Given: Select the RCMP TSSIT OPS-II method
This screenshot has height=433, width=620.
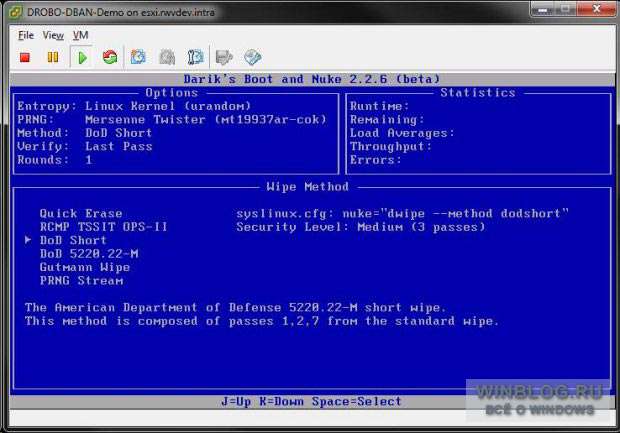Looking at the screenshot, I should coord(104,227).
